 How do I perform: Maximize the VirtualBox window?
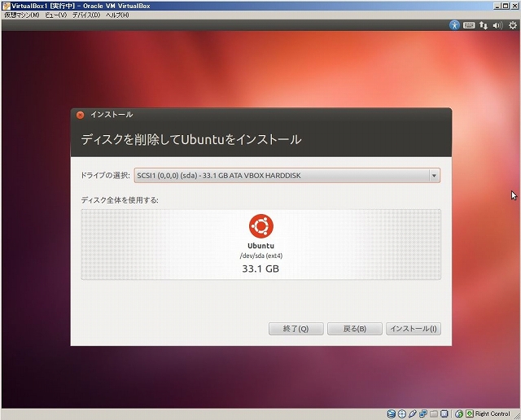pos(505,6)
